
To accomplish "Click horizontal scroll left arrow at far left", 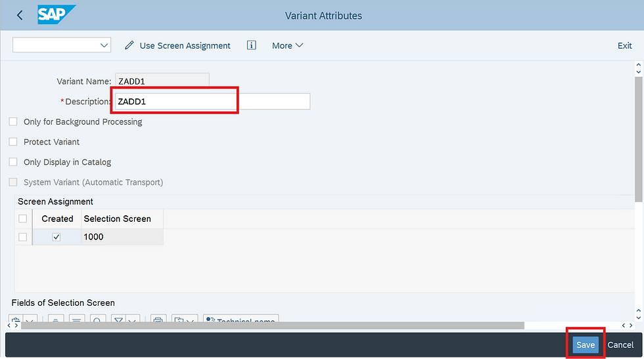I will point(9,326).
